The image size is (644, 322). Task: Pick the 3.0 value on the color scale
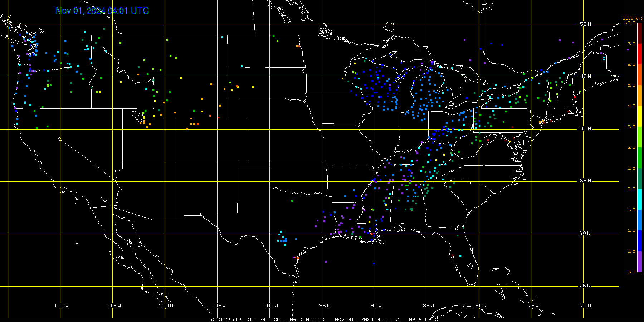point(631,147)
